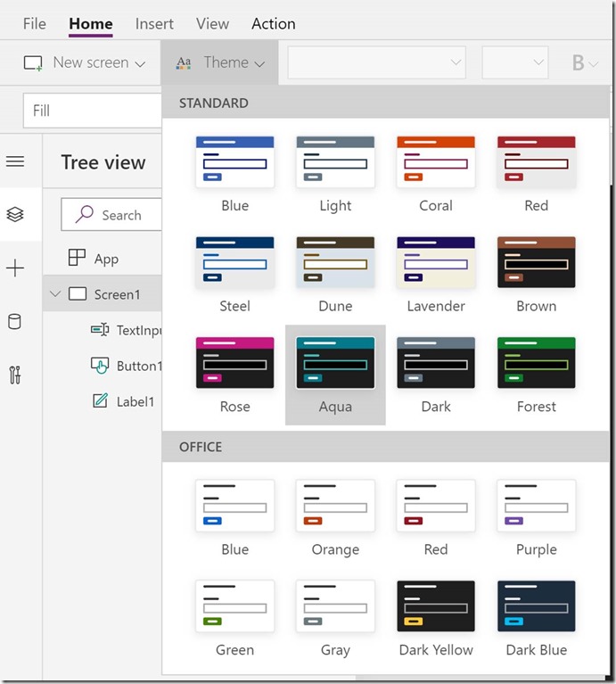Select the Tree view layers icon

click(x=15, y=215)
